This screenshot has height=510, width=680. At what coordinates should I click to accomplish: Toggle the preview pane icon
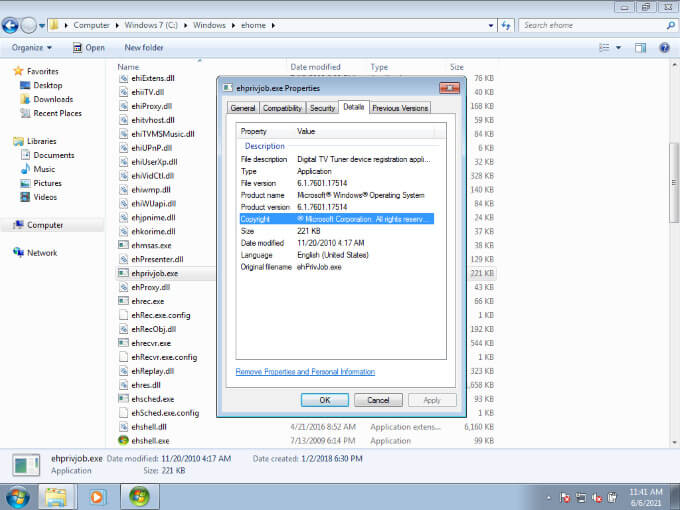pyautogui.click(x=640, y=48)
